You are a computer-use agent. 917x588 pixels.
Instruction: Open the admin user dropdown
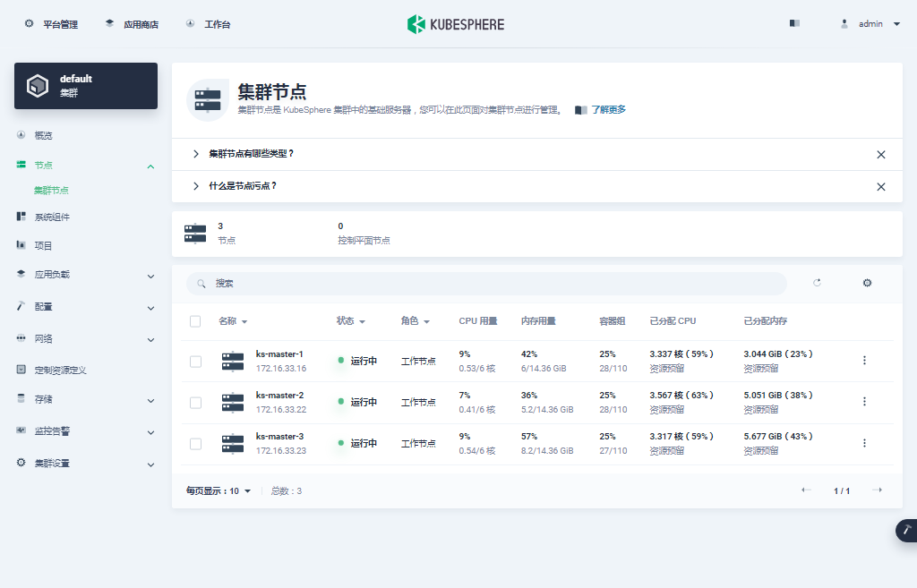pos(870,24)
